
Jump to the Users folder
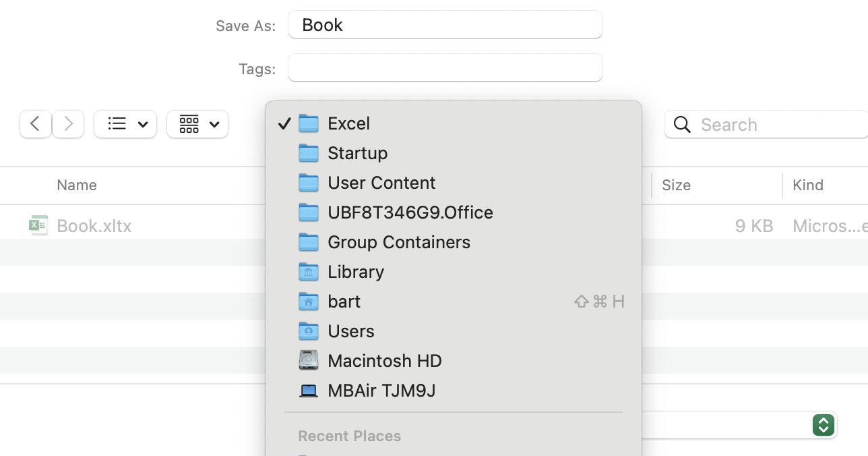pyautogui.click(x=350, y=331)
